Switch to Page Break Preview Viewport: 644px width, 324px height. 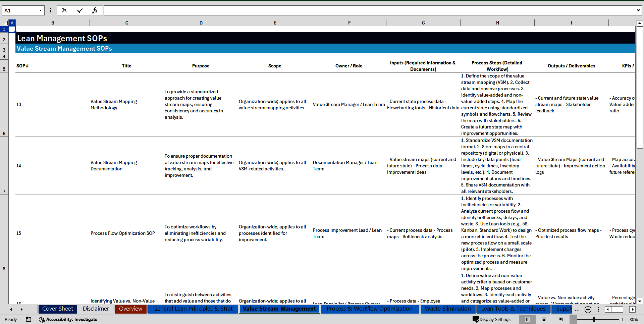point(561,319)
